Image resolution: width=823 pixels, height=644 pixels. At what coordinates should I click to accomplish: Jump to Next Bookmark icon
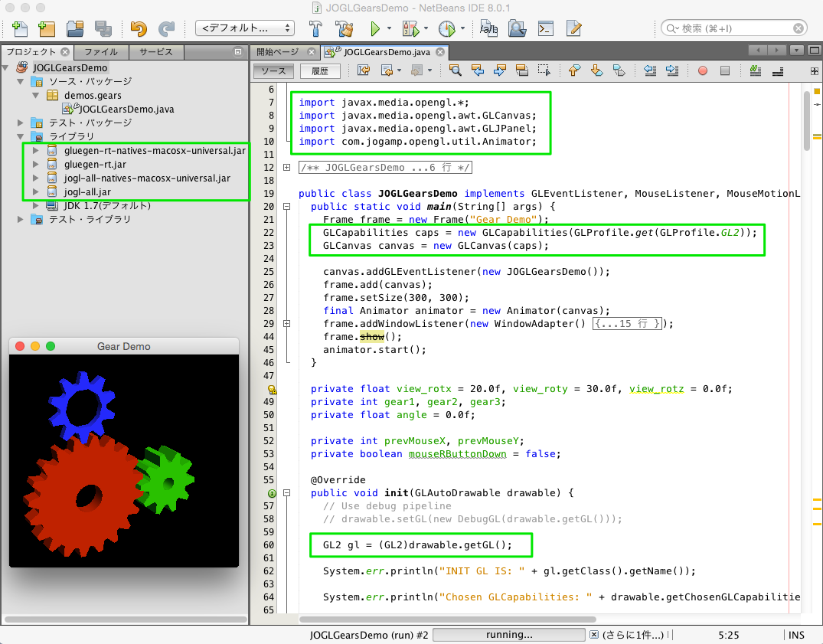[597, 70]
